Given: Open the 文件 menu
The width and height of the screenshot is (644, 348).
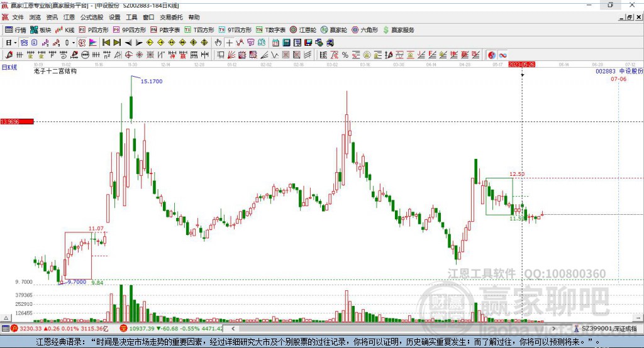Looking at the screenshot, I should tap(18, 17).
